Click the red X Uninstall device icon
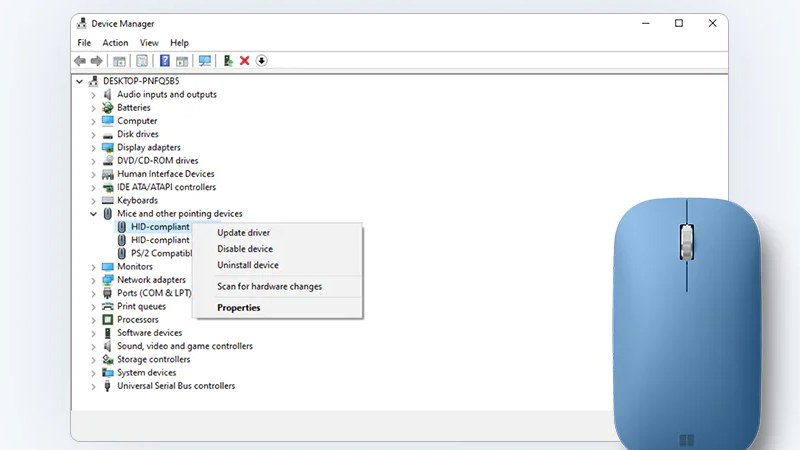800x450 pixels. coord(245,61)
